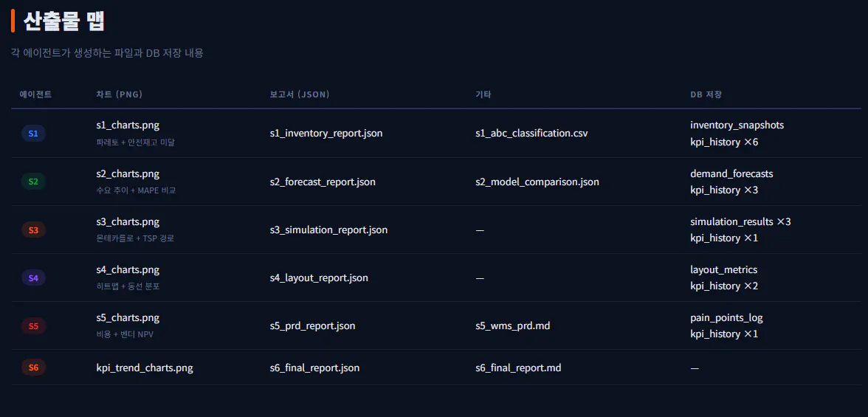The height and width of the screenshot is (417, 868).
Task: Select s2_forecast_report.json cell
Action: [x=323, y=182]
